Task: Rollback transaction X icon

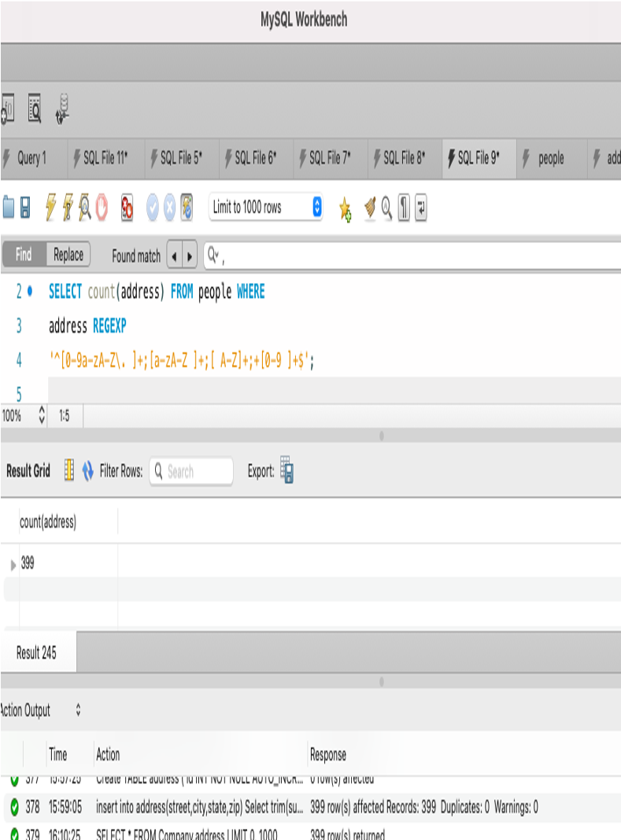Action: tap(169, 208)
